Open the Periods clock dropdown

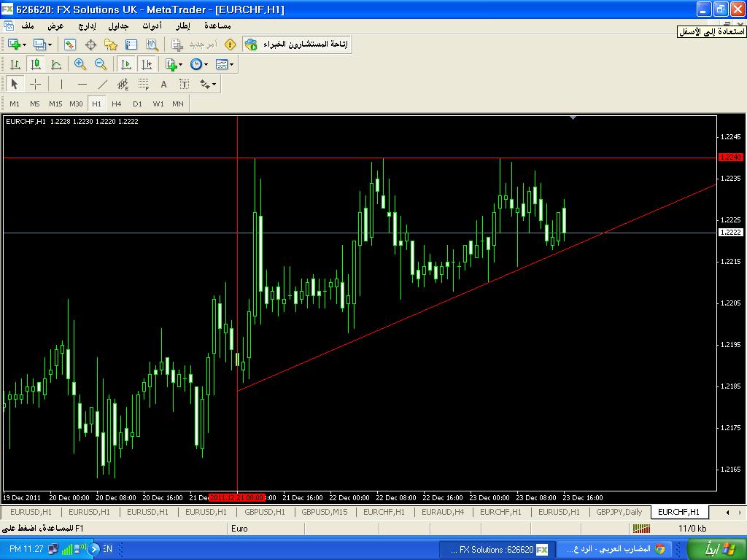point(198,64)
